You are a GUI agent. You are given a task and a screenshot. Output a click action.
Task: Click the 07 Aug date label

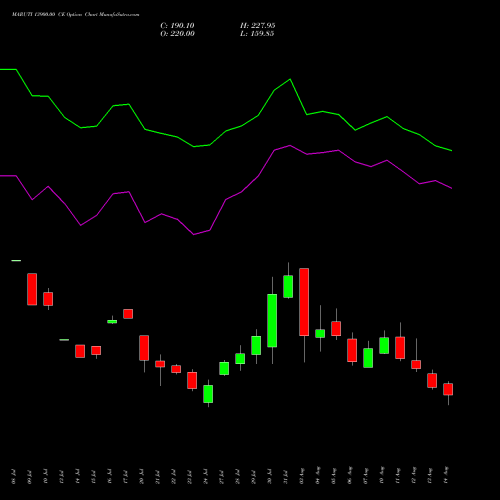pos(366,476)
